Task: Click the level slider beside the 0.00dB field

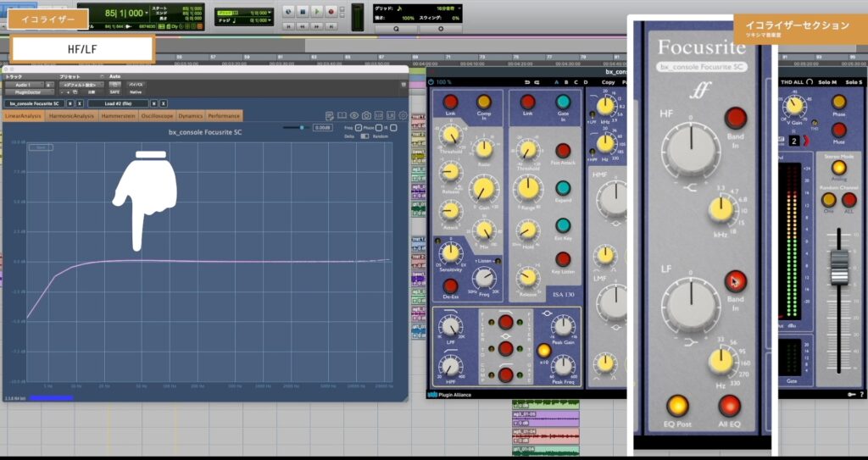Action: (x=296, y=127)
